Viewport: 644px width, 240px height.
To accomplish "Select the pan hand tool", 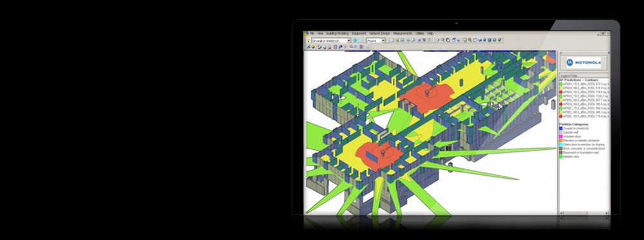I will click(x=448, y=40).
